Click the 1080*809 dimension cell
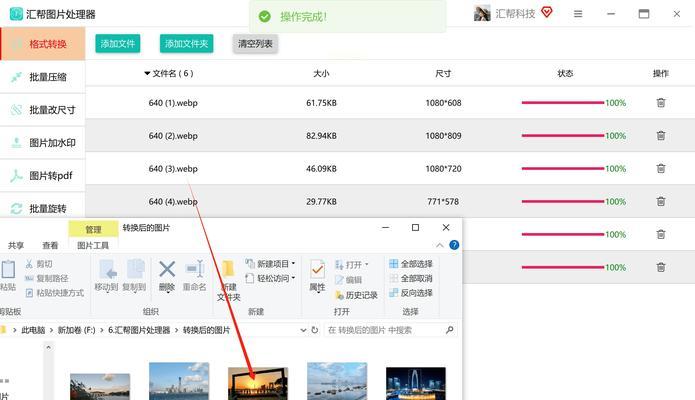 (x=443, y=136)
